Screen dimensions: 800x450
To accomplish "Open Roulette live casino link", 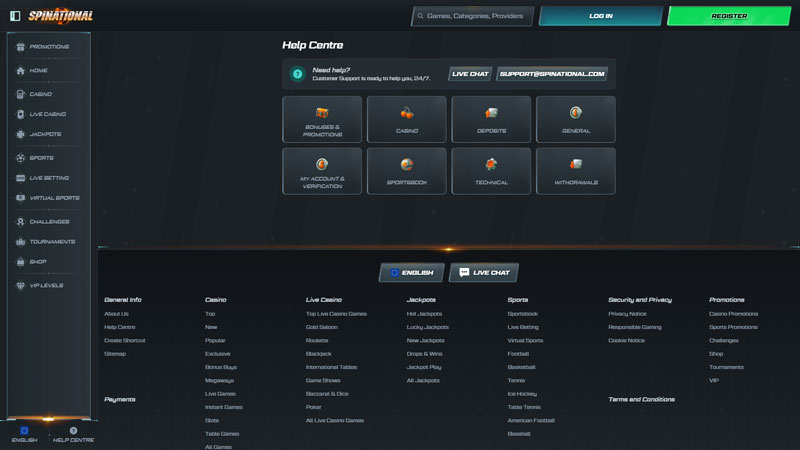I will click(x=317, y=340).
